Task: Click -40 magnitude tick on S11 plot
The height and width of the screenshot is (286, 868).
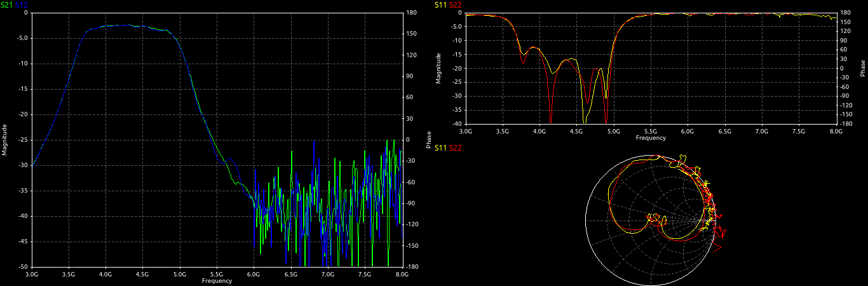Action: click(456, 124)
